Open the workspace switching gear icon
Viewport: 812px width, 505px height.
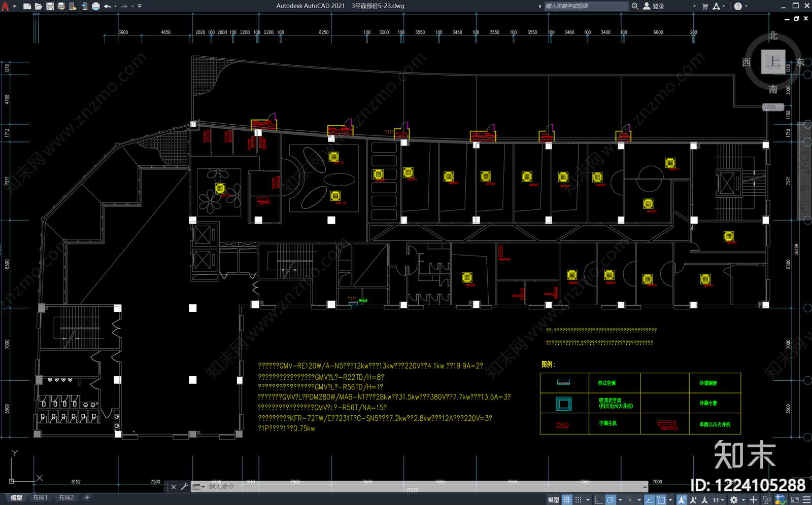pos(734,500)
